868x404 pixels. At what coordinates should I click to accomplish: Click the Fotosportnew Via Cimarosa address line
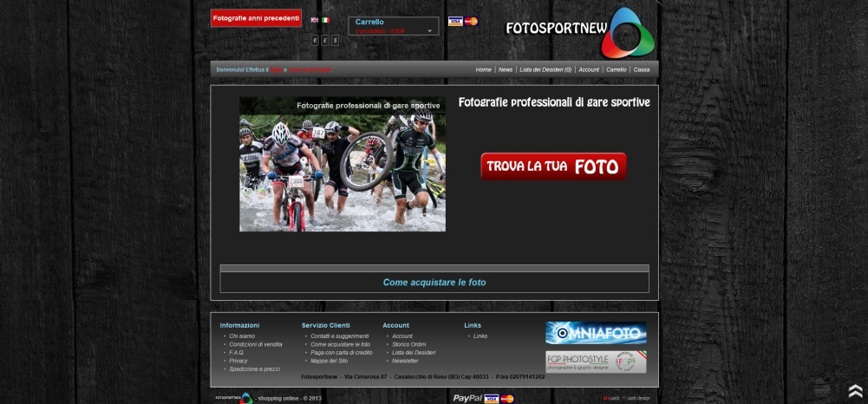(423, 377)
